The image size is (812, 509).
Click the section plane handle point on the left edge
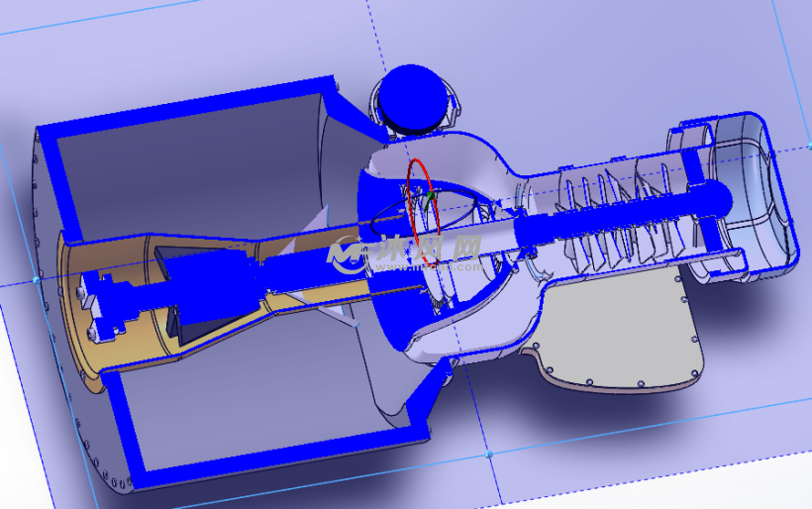pos(36,279)
